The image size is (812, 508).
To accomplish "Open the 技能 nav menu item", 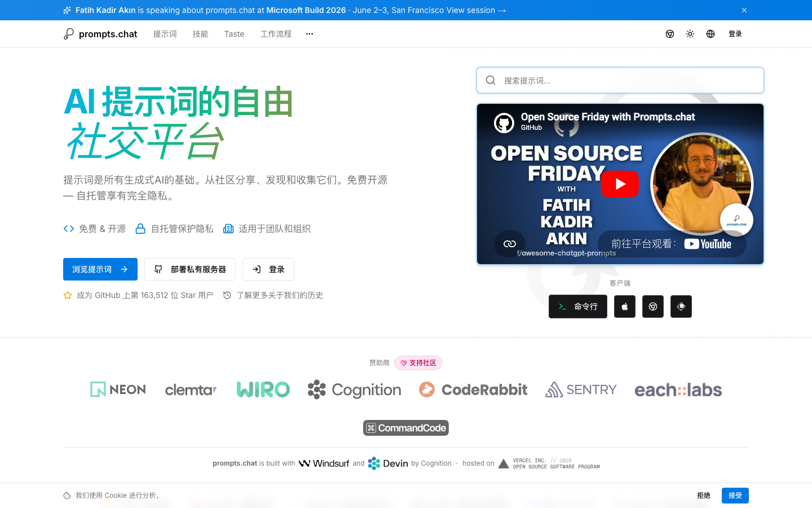I will (x=201, y=34).
